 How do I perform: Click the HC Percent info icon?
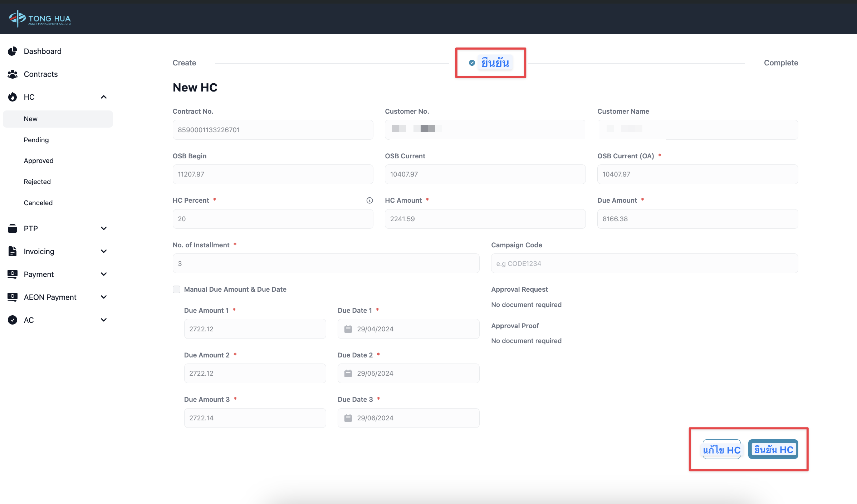(369, 201)
